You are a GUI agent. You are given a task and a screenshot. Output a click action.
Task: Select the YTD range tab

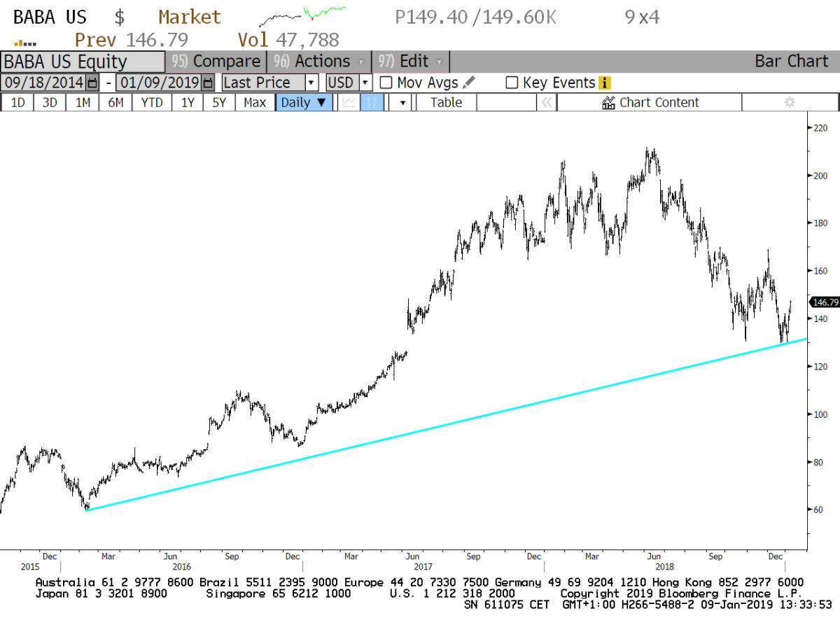[152, 102]
